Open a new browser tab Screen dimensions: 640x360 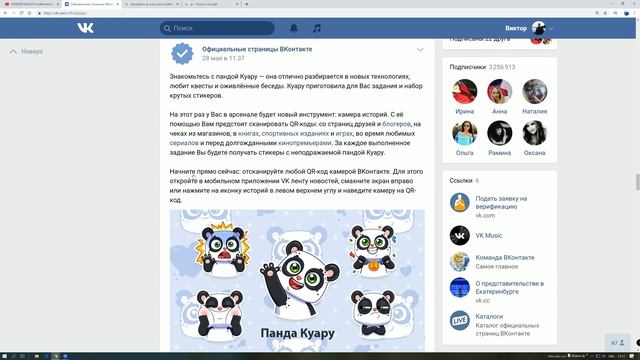[246, 4]
